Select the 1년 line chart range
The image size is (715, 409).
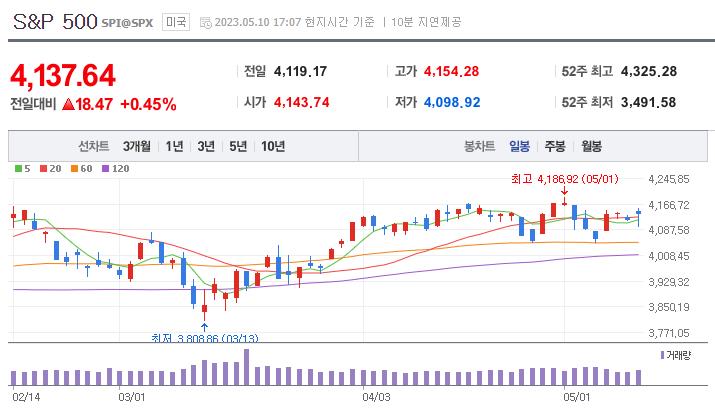tap(174, 146)
